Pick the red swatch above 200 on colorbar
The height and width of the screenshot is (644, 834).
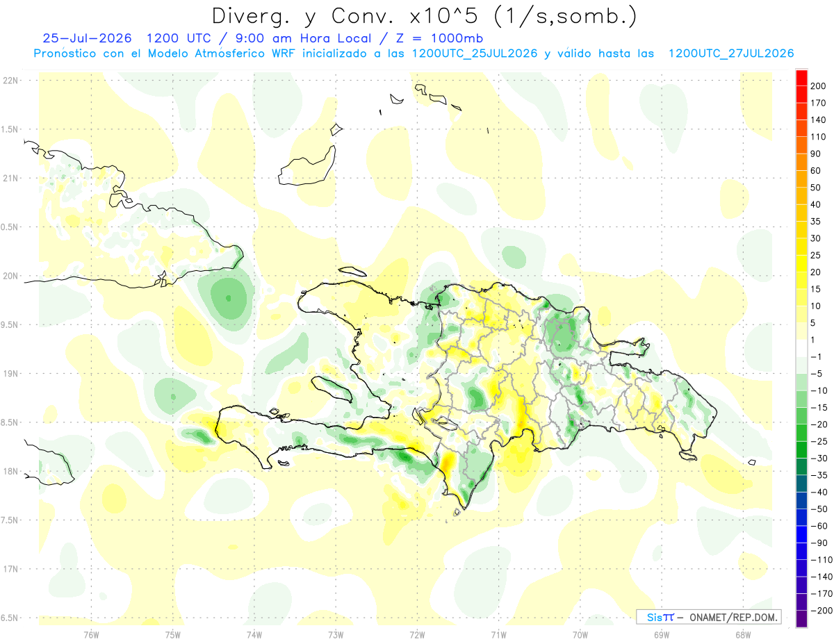pyautogui.click(x=801, y=79)
